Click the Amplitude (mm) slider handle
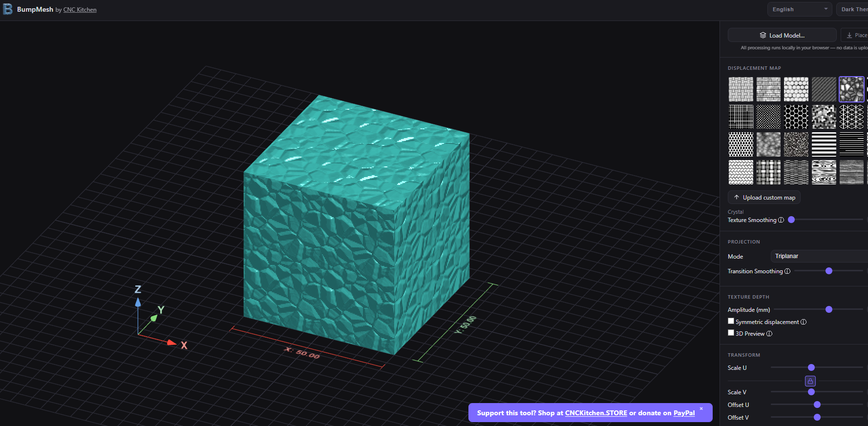Viewport: 868px width, 426px height. [829, 309]
